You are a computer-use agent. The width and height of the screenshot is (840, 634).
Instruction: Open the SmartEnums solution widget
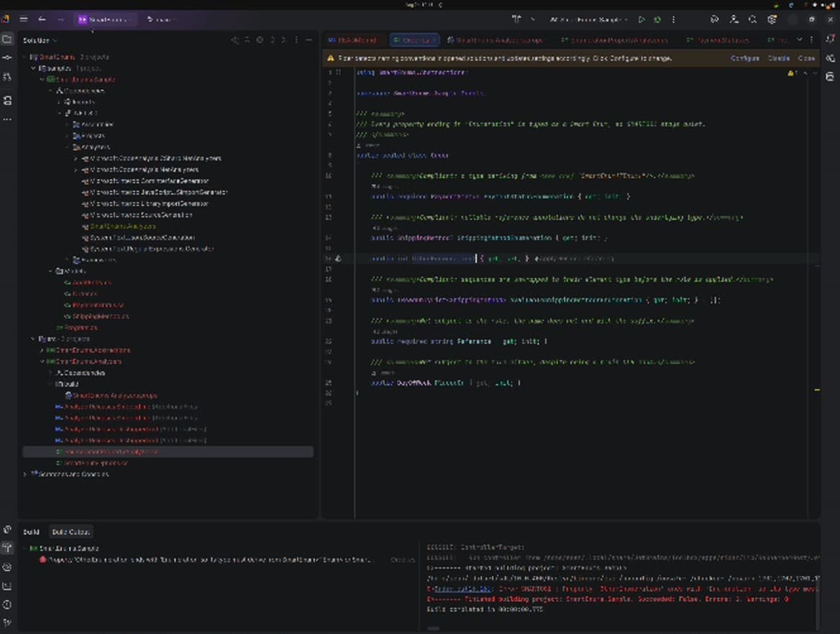click(105, 19)
